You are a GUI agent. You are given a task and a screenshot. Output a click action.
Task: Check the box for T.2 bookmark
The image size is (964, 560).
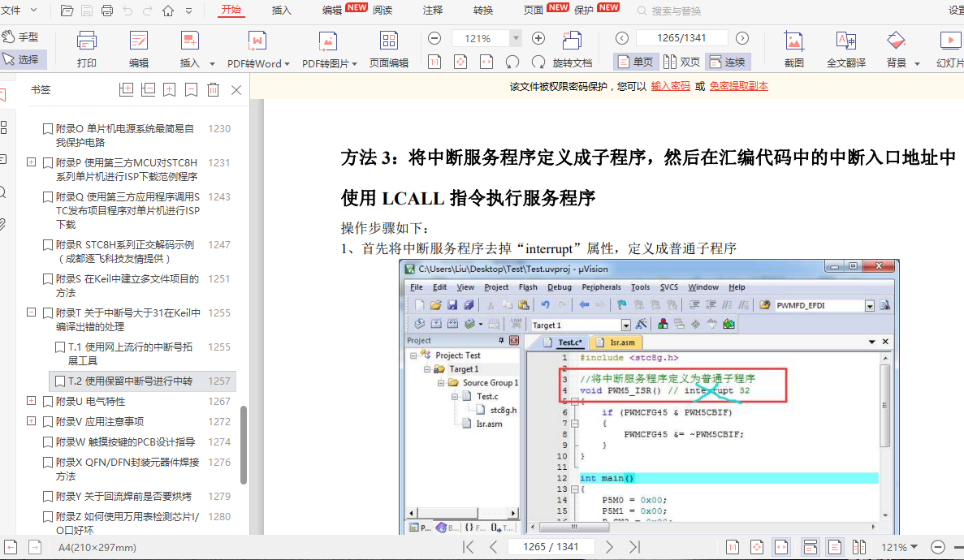[59, 381]
